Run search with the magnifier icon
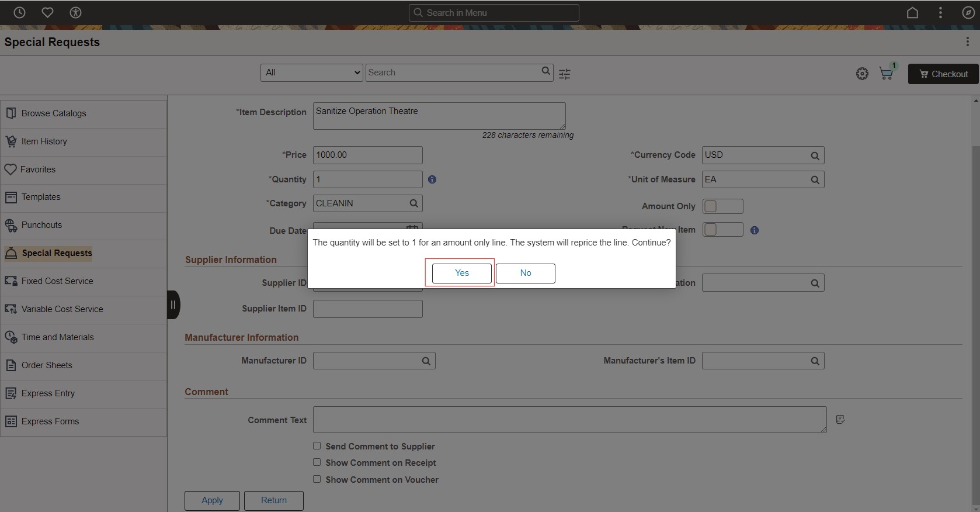This screenshot has width=980, height=512. click(545, 71)
